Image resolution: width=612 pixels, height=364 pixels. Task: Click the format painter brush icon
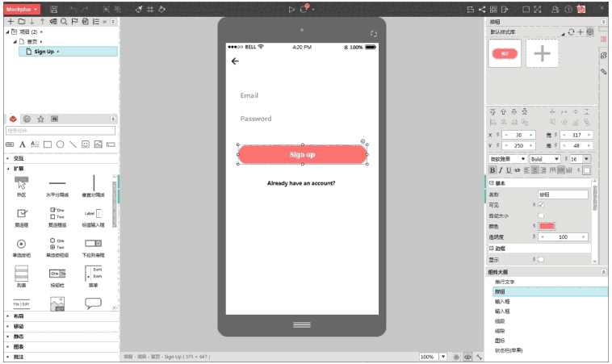139,9
